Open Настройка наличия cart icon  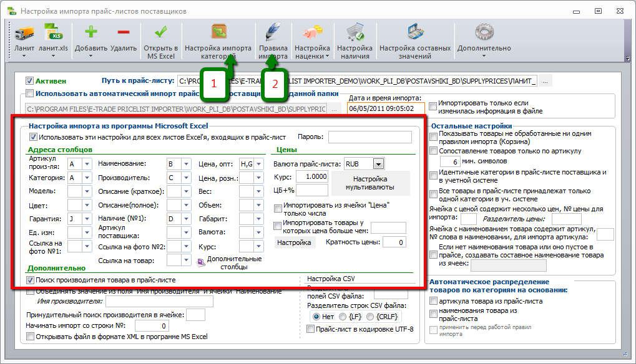point(355,32)
